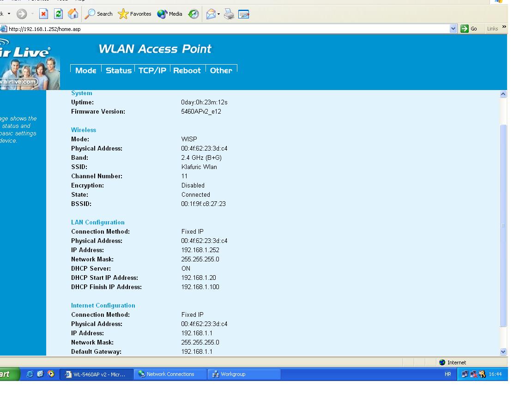Screen dimensions: 532x399
Task: Open the History icon in toolbar
Action: coord(193,14)
